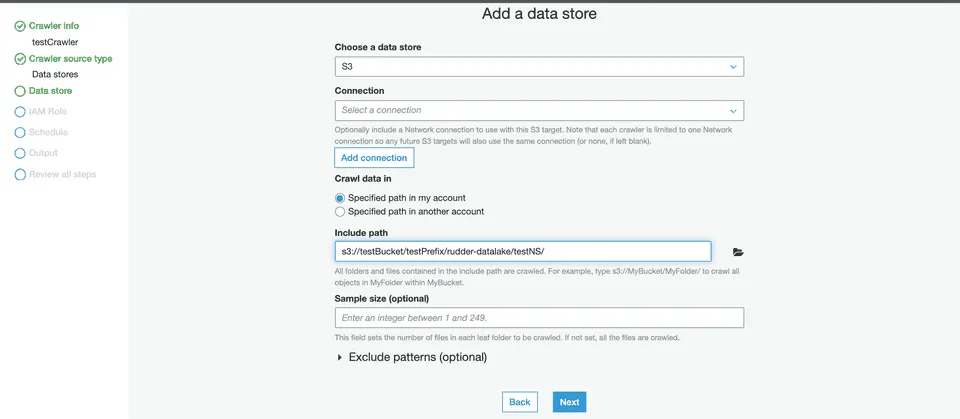Click the Data store step circle icon
Viewport: 960px width, 419px height.
click(20, 91)
